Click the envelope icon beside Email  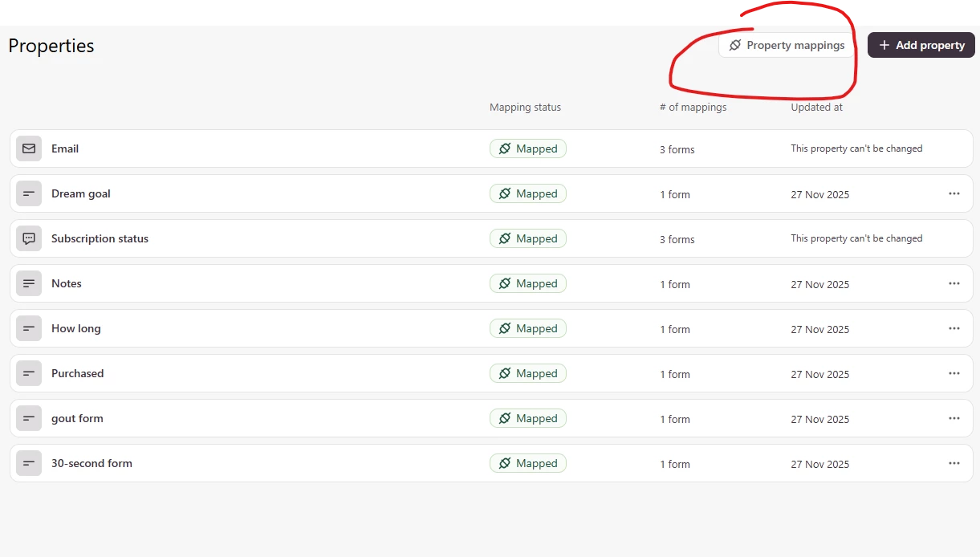29,148
